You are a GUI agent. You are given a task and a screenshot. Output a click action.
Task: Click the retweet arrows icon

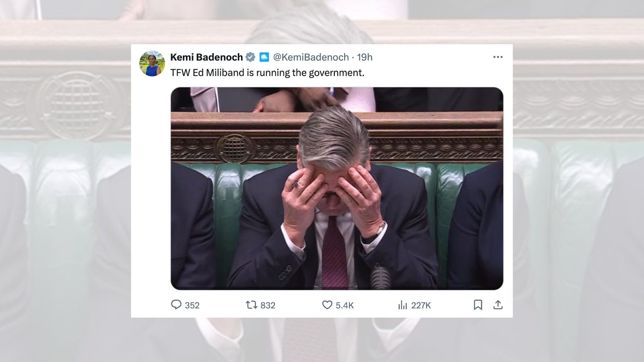252,305
